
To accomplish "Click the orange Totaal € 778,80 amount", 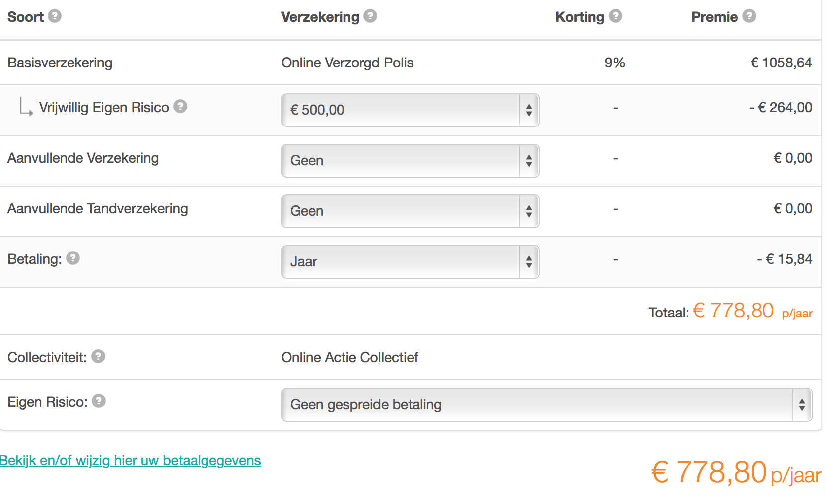I will 733,311.
